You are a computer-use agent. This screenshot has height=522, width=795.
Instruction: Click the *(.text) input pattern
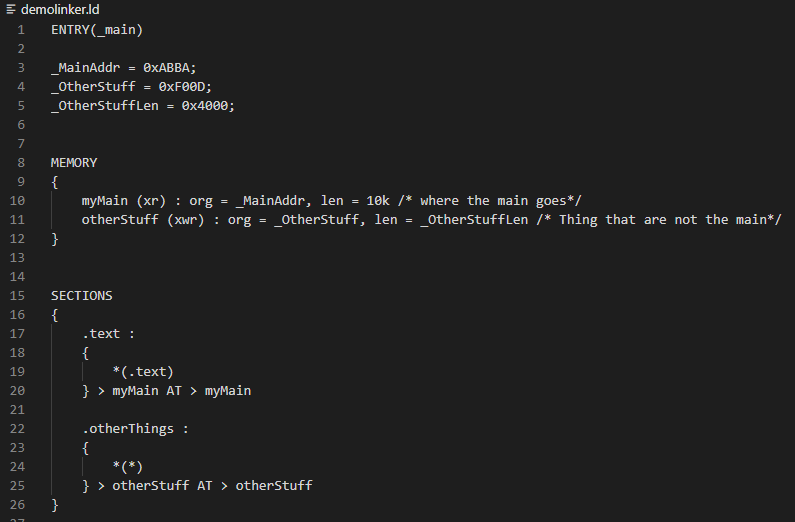[x=143, y=371]
